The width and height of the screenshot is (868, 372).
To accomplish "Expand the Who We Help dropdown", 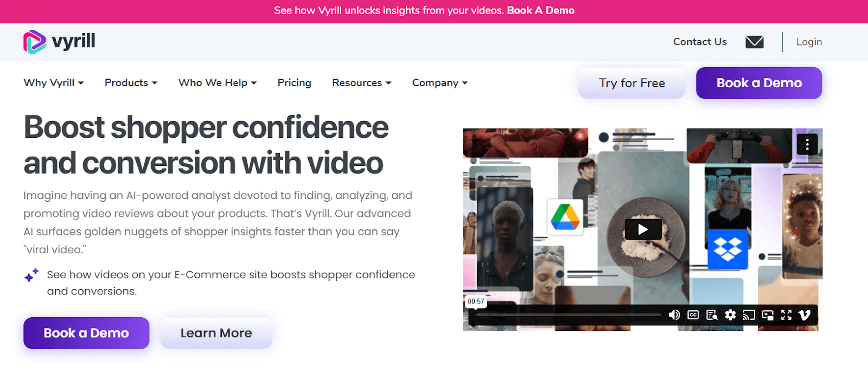I will tap(218, 83).
